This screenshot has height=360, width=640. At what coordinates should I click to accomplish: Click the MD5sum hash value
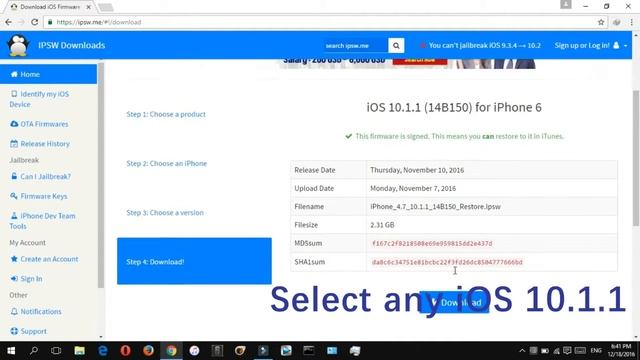point(432,243)
